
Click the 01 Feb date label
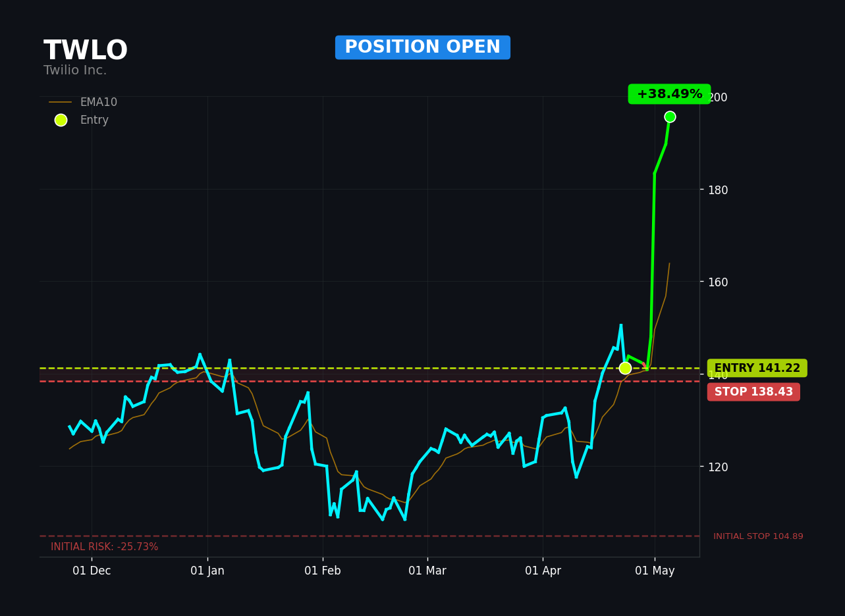[x=323, y=571]
